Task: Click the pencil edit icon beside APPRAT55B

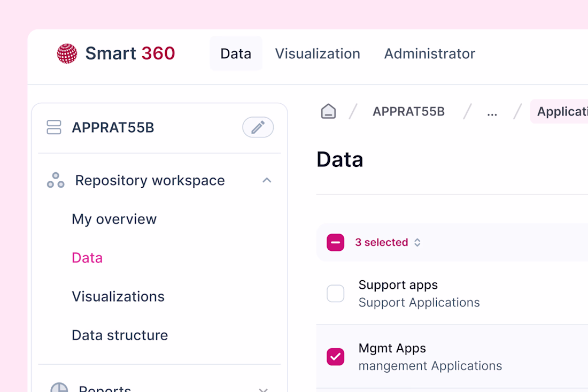Action: tap(258, 127)
